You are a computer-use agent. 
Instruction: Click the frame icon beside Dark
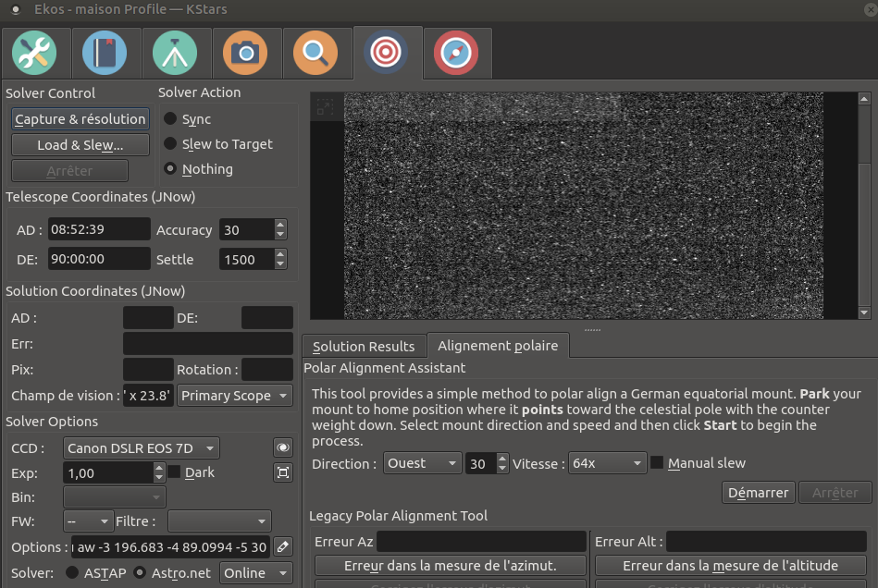tap(283, 472)
